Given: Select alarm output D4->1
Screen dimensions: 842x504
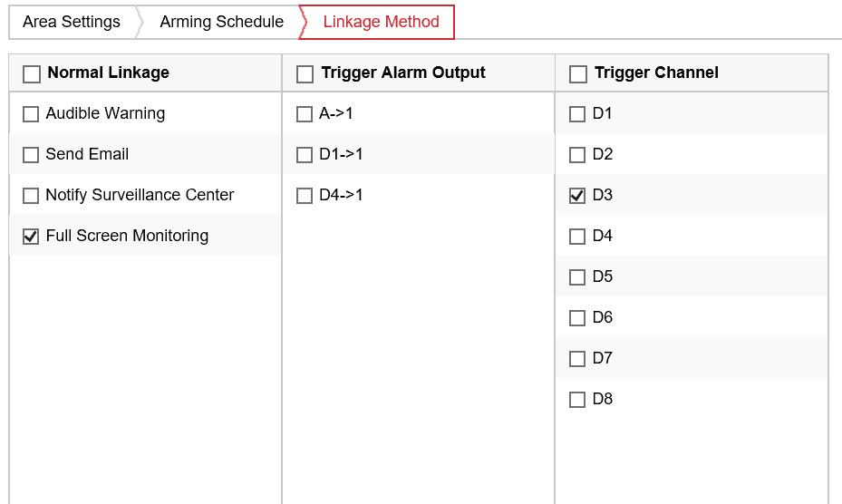Looking at the screenshot, I should tap(305, 196).
